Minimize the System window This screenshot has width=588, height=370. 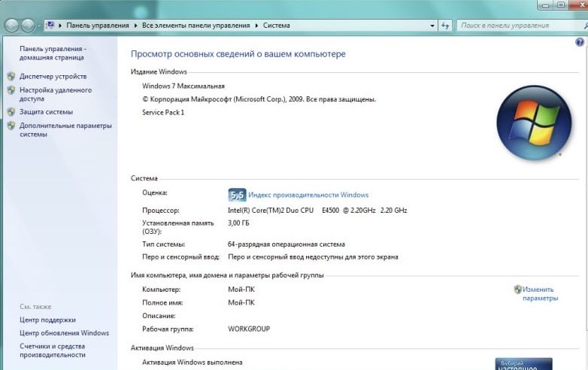[x=545, y=5]
